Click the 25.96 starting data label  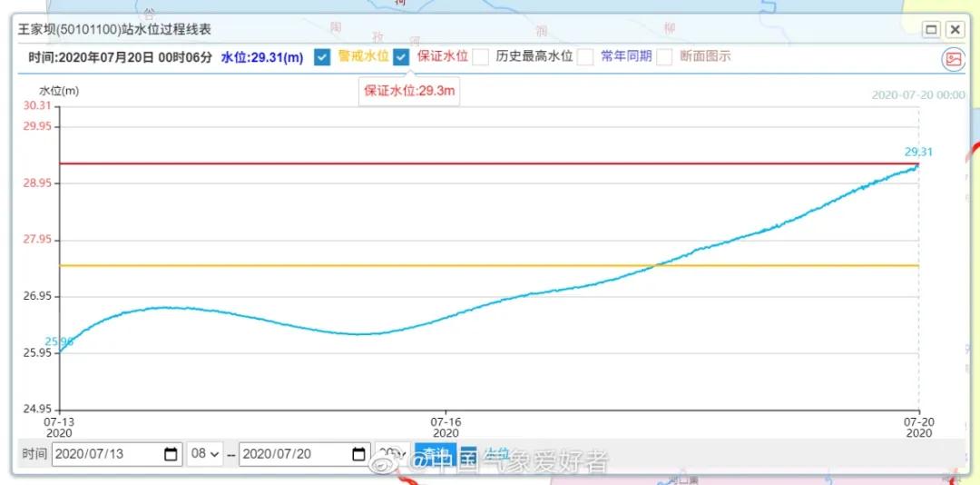coord(59,341)
